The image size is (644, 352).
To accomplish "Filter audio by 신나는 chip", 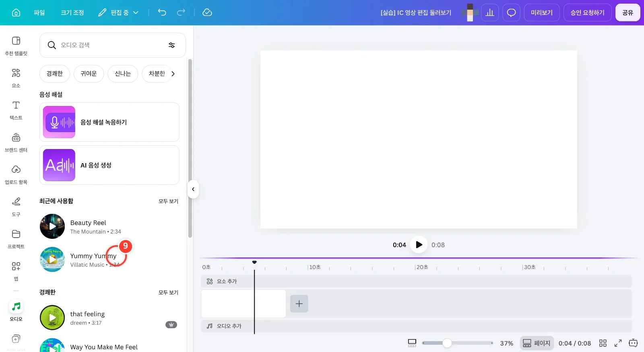I will [x=123, y=74].
